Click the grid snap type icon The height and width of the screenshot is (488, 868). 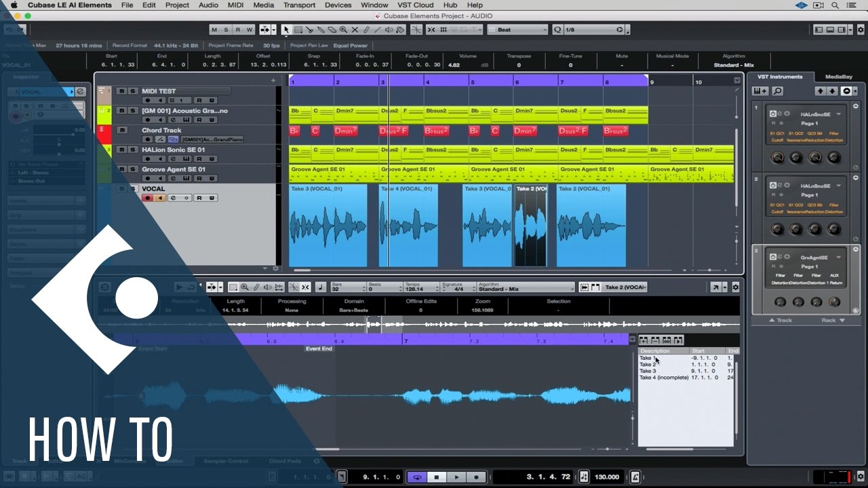[443, 30]
